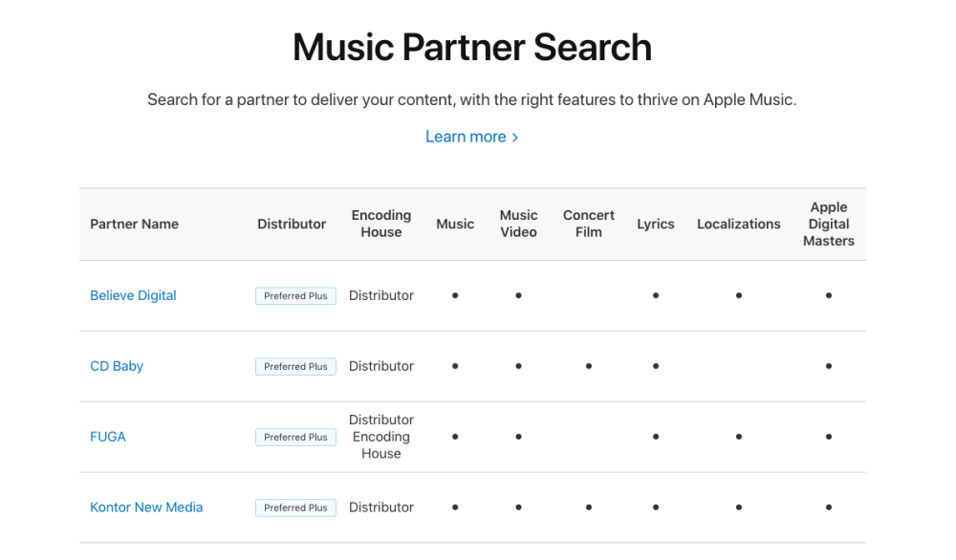The height and width of the screenshot is (560, 956).
Task: Select the Music Video column header
Action: pyautogui.click(x=518, y=224)
